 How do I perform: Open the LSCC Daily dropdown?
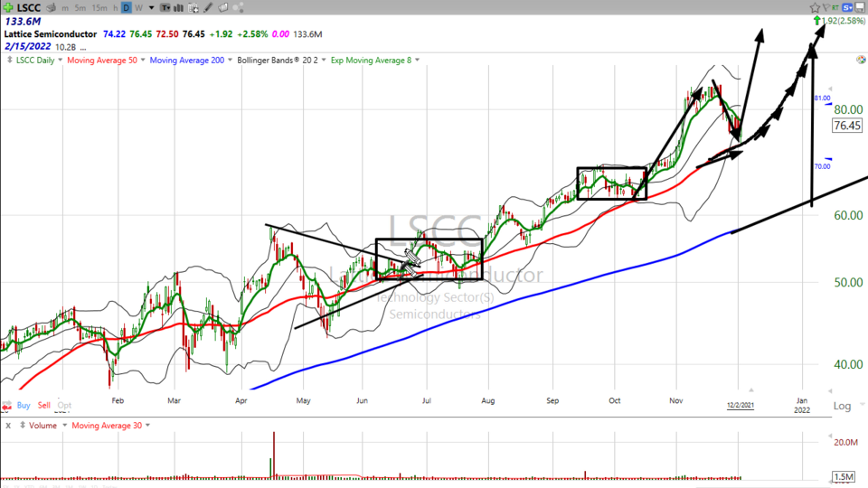click(61, 60)
